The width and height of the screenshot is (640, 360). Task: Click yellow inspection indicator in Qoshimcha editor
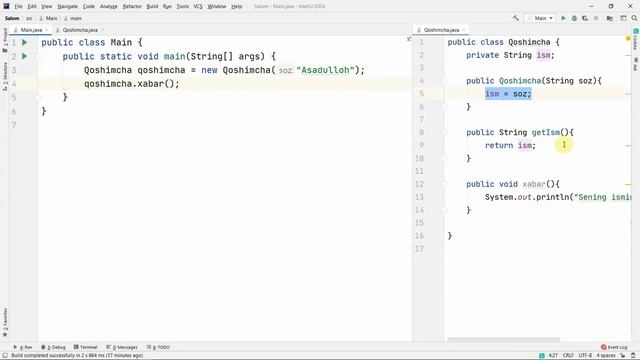(628, 38)
